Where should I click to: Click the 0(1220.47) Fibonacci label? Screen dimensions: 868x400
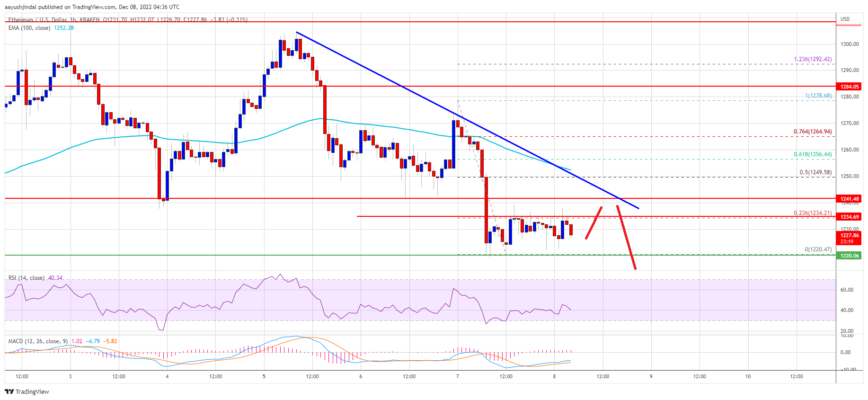tap(818, 249)
